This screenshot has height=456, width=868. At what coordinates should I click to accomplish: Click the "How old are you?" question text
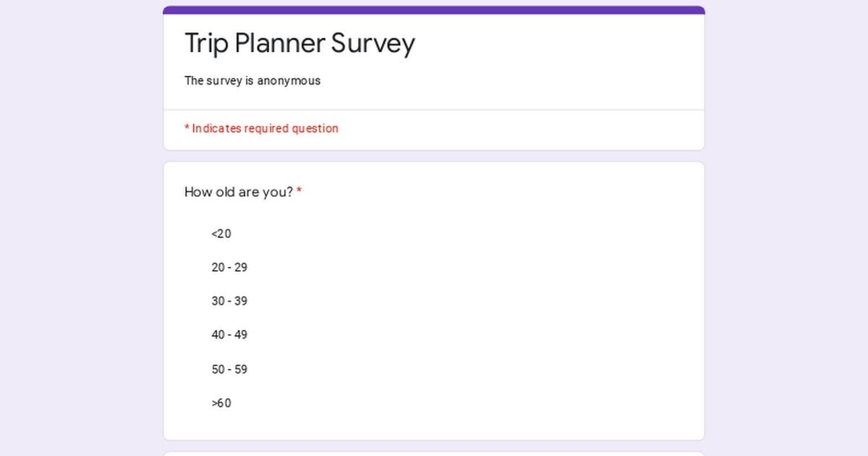pyautogui.click(x=239, y=192)
